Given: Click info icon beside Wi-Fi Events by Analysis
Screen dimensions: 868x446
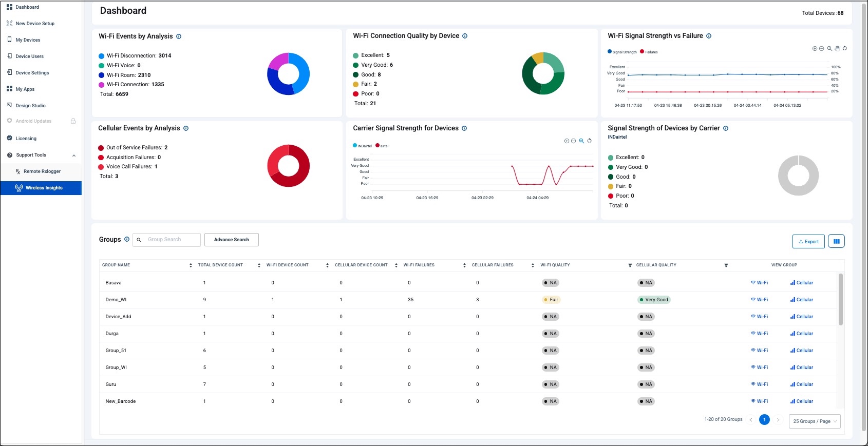Looking at the screenshot, I should [x=179, y=36].
